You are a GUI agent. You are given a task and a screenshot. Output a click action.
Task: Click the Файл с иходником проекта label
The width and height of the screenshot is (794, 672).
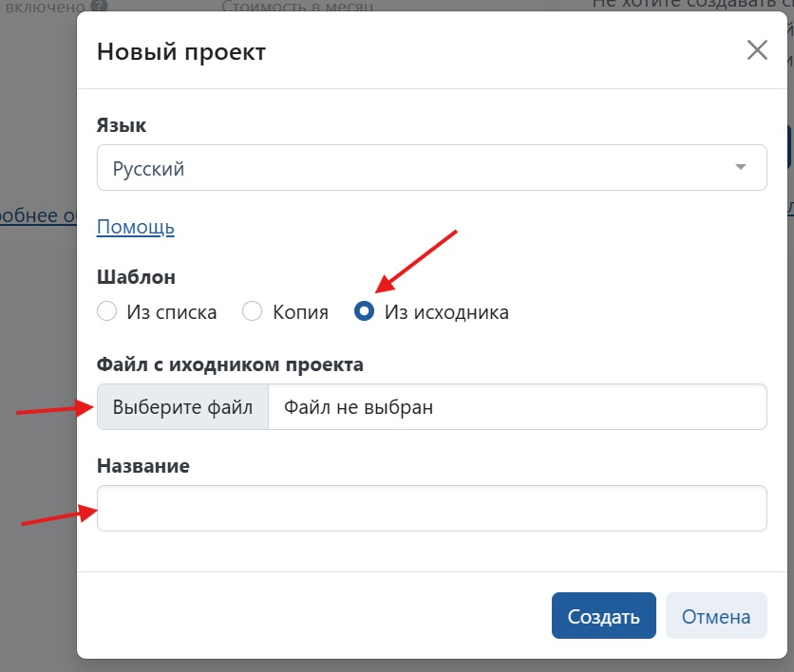pos(230,364)
